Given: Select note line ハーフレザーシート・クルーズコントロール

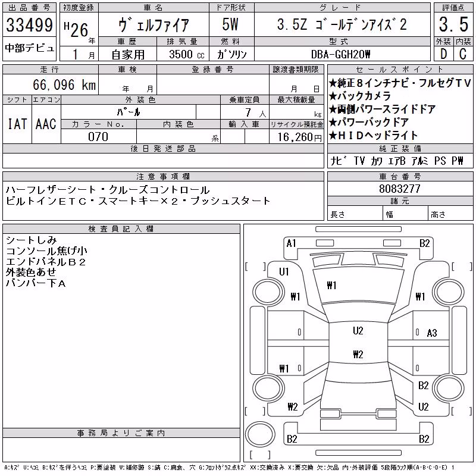Looking at the screenshot, I should 108,190.
